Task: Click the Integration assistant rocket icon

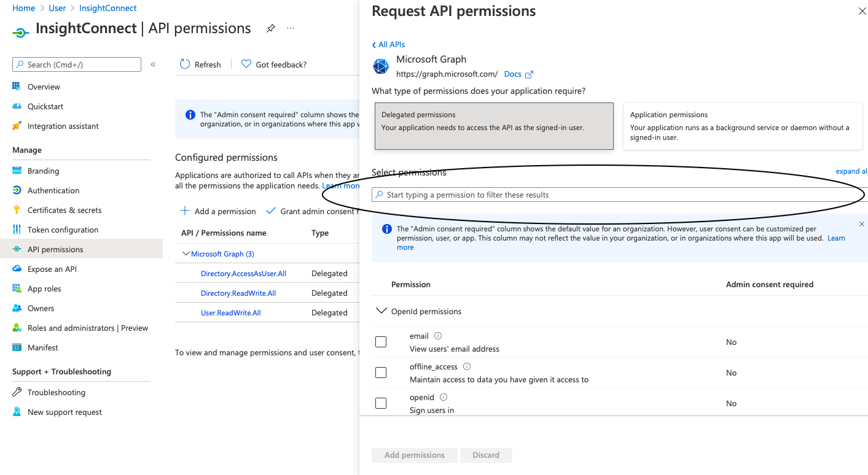Action: pos(17,126)
